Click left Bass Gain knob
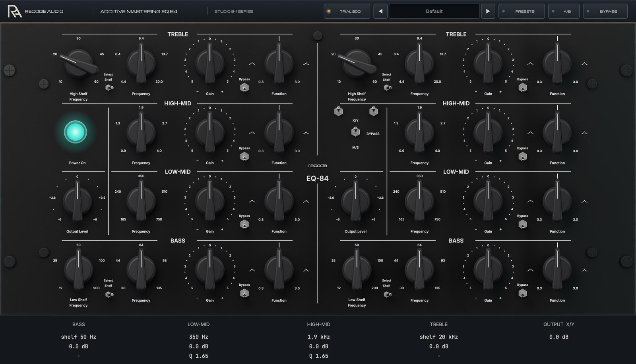This screenshot has height=364, width=636. tap(209, 269)
